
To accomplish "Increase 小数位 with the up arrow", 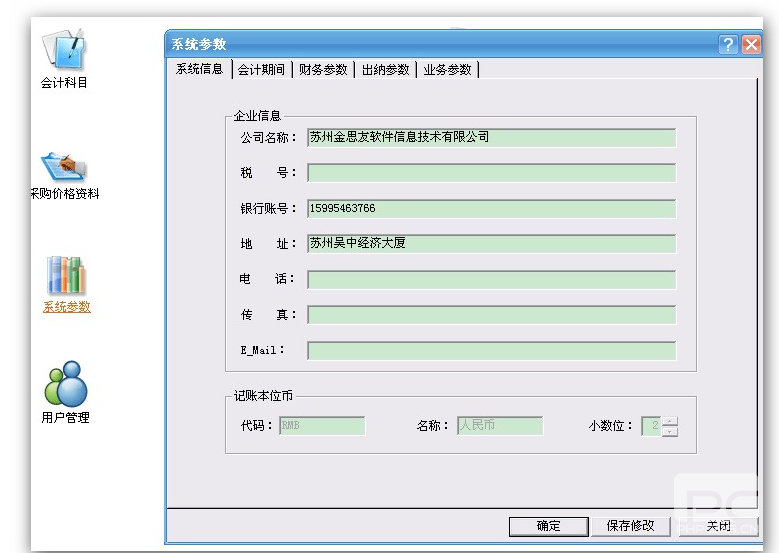I will point(670,421).
